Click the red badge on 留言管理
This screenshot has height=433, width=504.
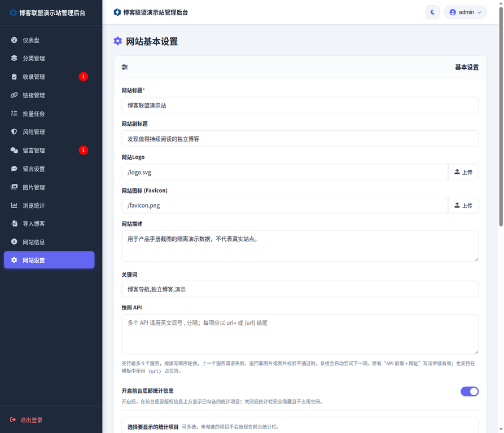pyautogui.click(x=84, y=150)
